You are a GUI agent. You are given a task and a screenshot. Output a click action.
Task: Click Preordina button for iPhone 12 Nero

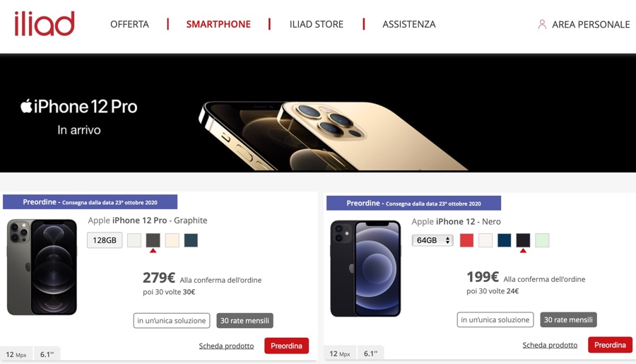(610, 345)
